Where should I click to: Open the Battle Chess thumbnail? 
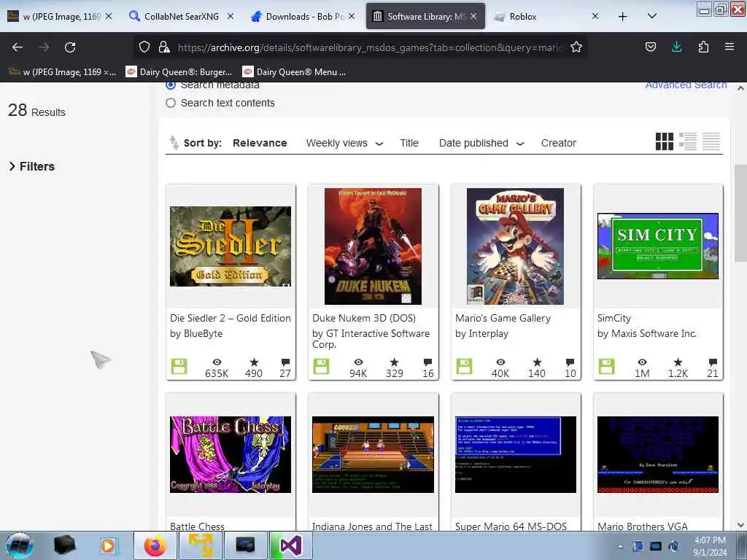coord(231,454)
